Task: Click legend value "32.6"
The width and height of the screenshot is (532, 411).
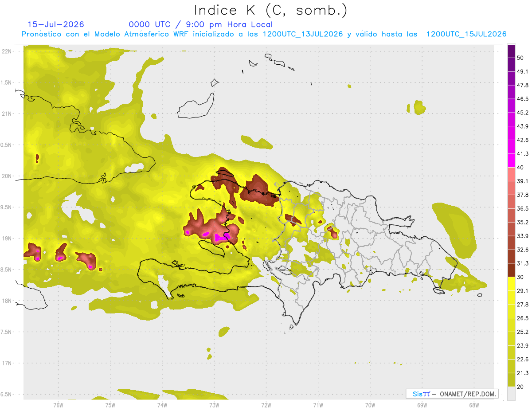Action: (523, 250)
